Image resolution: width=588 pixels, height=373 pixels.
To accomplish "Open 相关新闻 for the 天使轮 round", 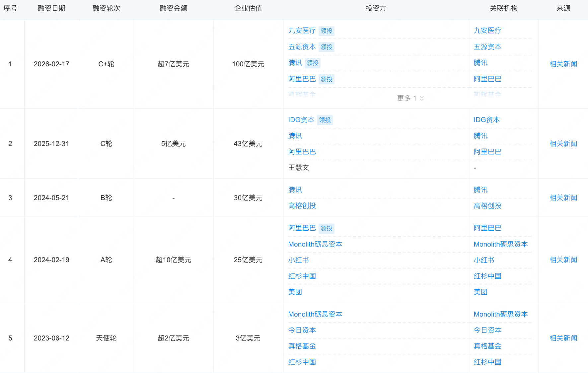I will tap(563, 338).
